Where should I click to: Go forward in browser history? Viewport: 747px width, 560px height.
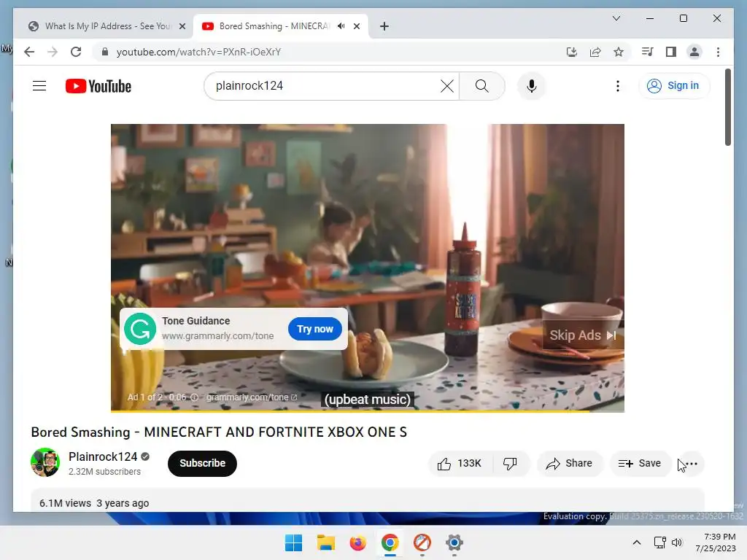point(53,52)
